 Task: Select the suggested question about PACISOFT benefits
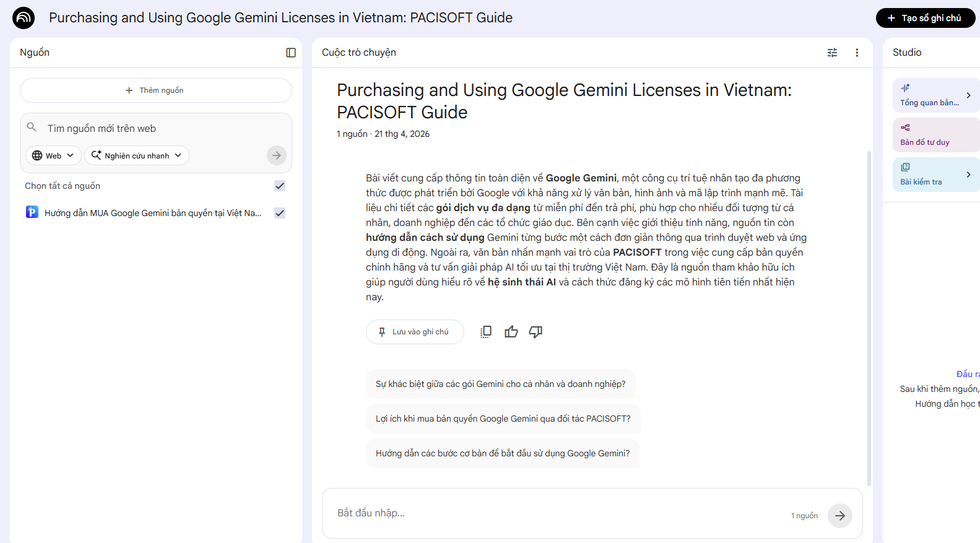[503, 419]
